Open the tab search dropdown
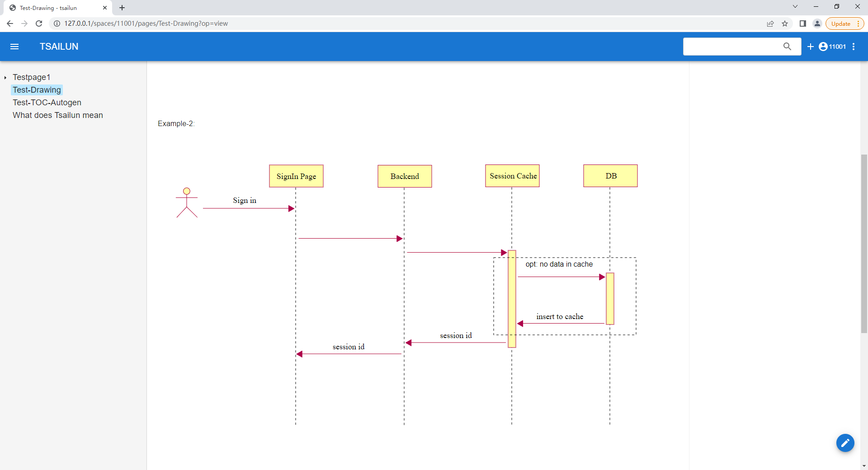Viewport: 868px width, 470px height. tap(795, 6)
